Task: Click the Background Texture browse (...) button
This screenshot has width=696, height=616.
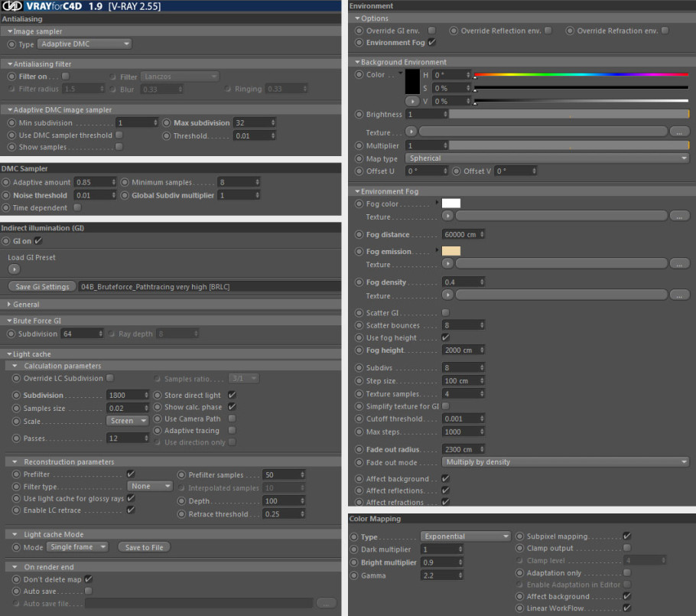Action: coord(679,132)
